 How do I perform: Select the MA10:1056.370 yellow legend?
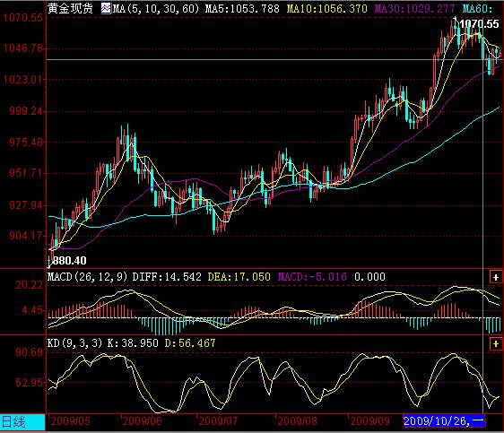327,8
